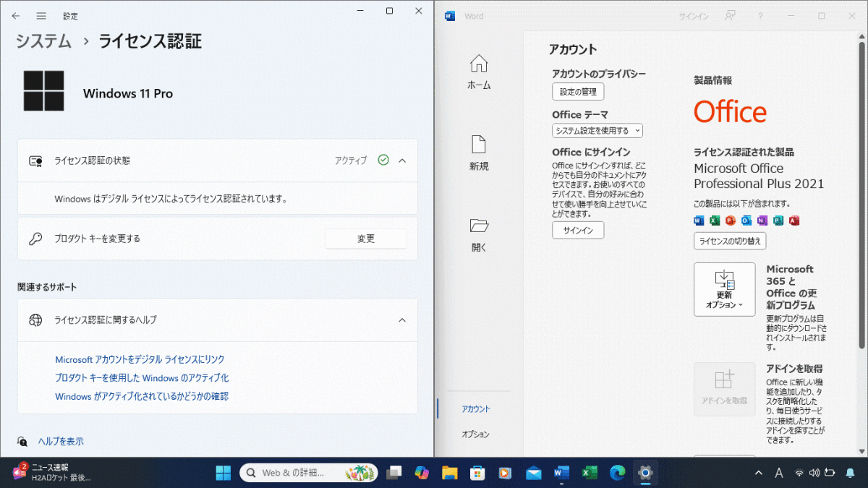Click the globe help icon
Image resolution: width=868 pixels, height=488 pixels.
[35, 320]
